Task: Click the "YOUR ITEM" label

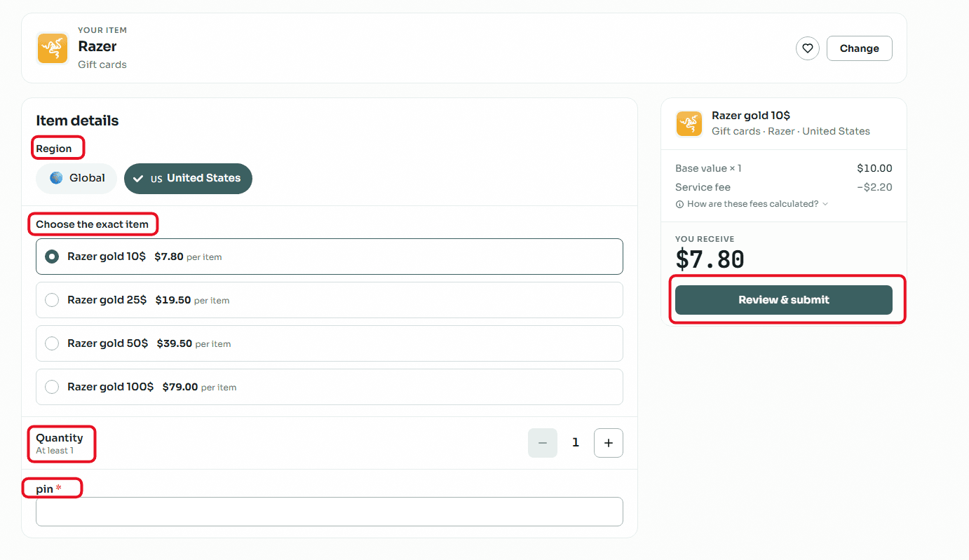Action: click(102, 30)
